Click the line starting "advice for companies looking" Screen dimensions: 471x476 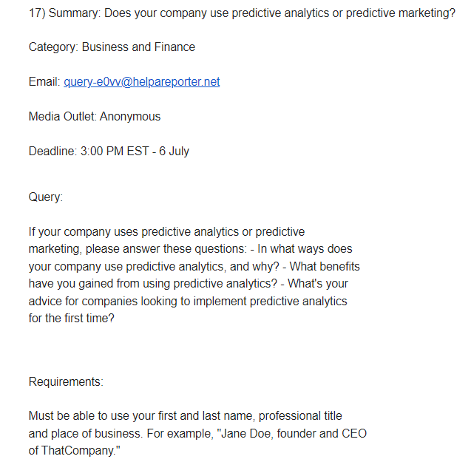[188, 301]
